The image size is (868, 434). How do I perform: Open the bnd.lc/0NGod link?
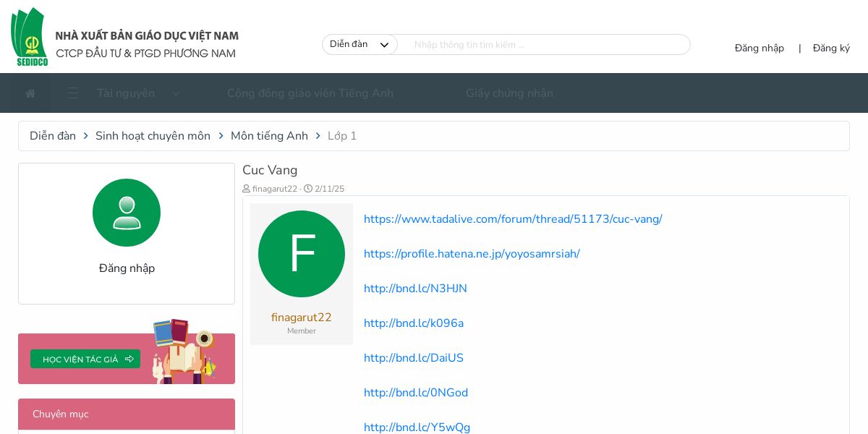point(416,393)
